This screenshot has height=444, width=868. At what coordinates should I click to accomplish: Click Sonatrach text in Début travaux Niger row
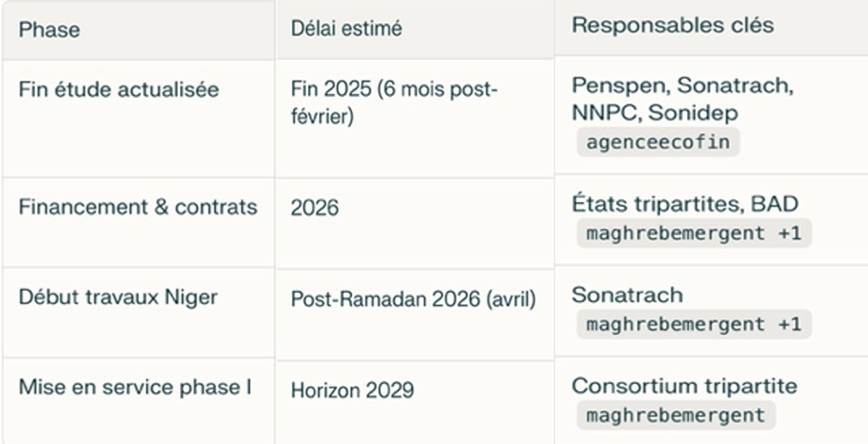tap(627, 295)
